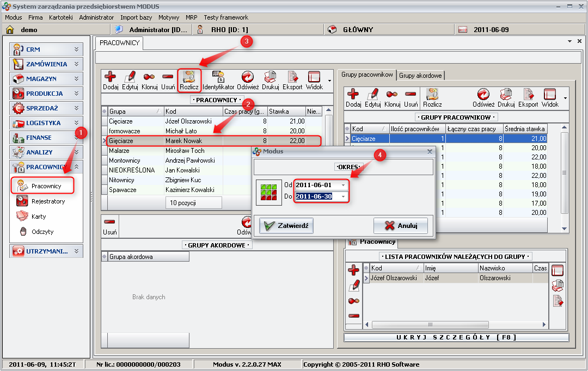Open Odczyty in the sidebar
The image size is (588, 371).
42,232
